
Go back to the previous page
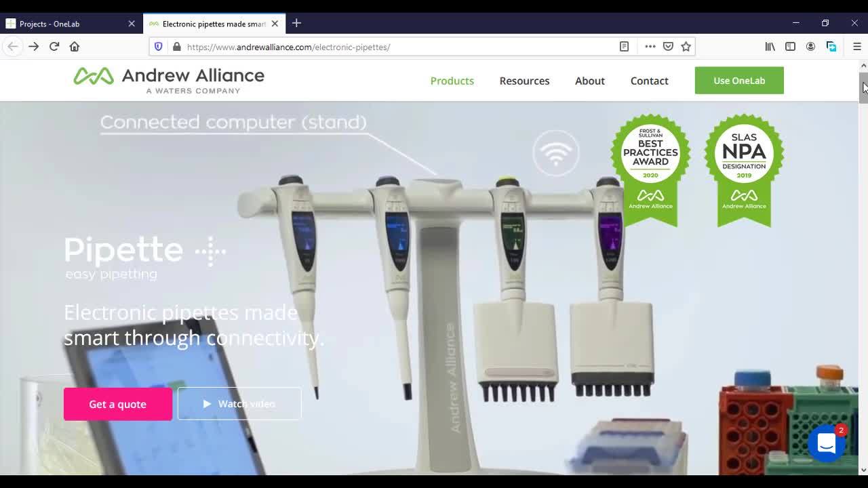[13, 47]
